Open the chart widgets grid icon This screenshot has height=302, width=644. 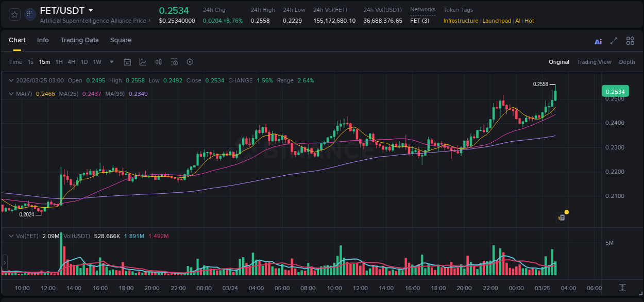(x=630, y=41)
